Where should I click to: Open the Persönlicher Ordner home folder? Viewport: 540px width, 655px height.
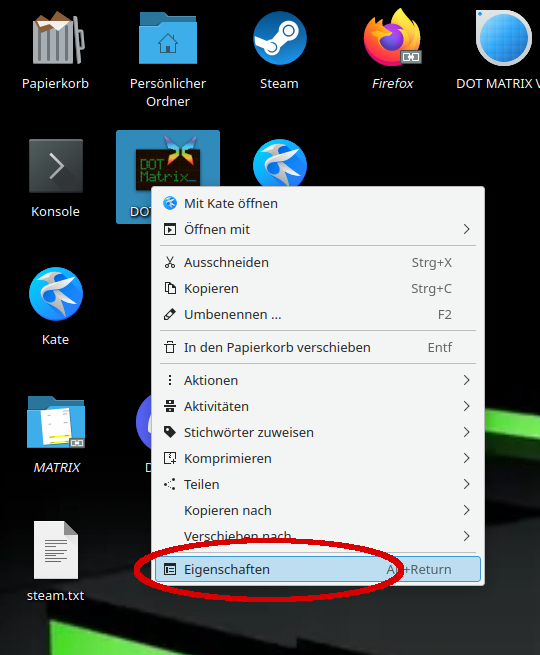pos(168,38)
